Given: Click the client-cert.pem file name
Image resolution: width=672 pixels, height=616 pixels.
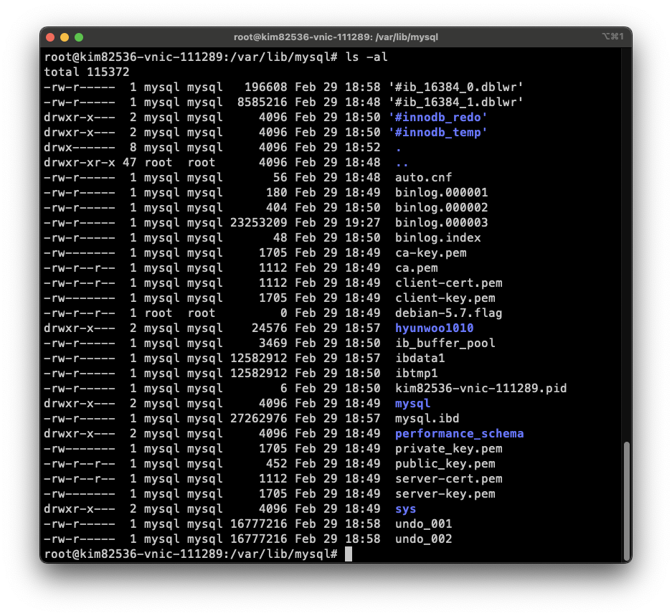Looking at the screenshot, I should pos(449,283).
